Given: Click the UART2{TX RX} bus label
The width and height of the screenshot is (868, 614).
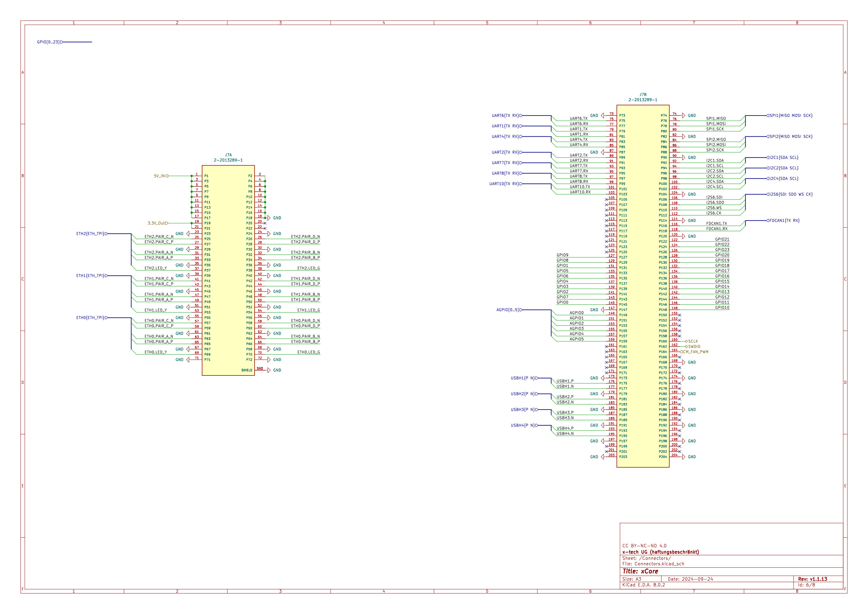Looking at the screenshot, I should click(x=507, y=153).
